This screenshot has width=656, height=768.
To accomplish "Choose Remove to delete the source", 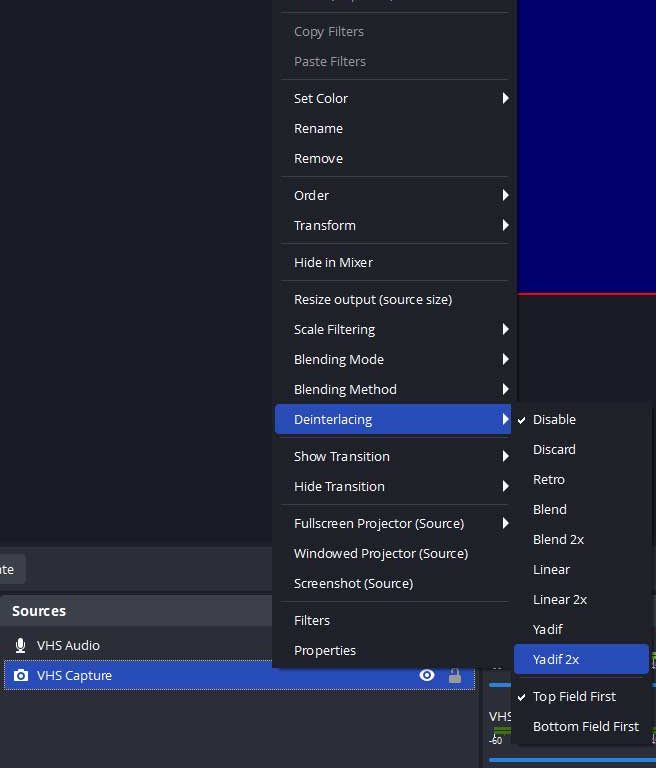I will point(318,158).
